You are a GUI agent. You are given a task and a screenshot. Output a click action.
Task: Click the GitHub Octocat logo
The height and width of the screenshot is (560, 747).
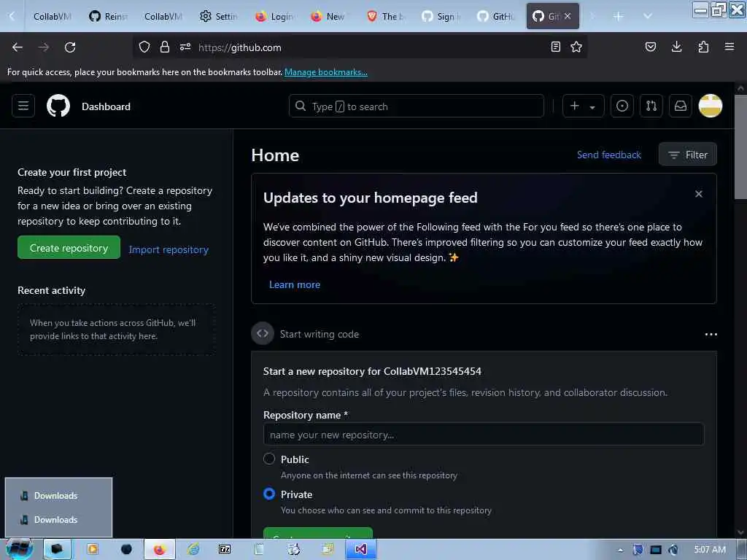pos(58,106)
